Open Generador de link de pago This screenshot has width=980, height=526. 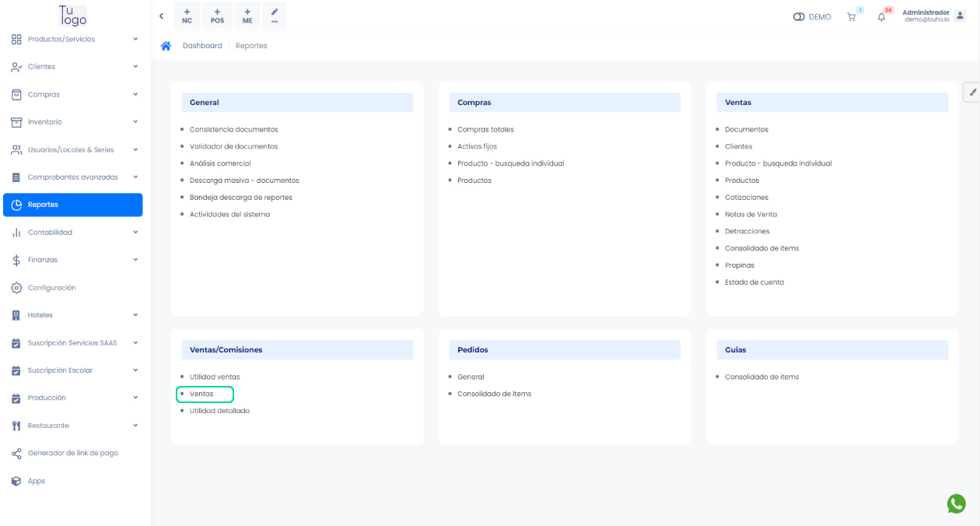(72, 453)
